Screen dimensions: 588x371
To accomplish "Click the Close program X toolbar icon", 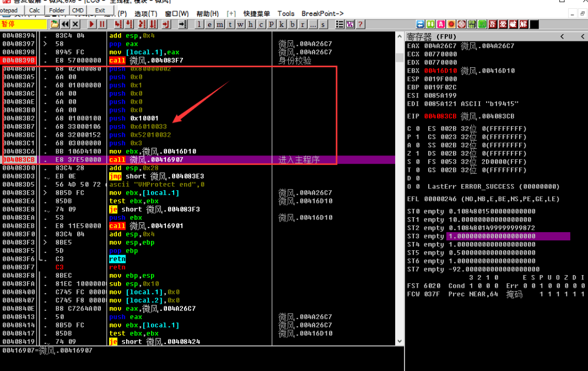I will (x=75, y=24).
